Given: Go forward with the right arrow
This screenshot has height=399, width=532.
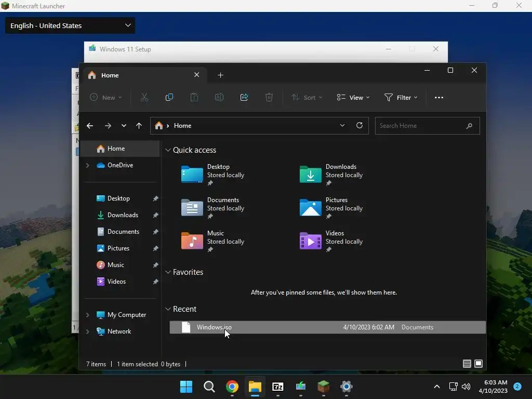Looking at the screenshot, I should (x=108, y=126).
